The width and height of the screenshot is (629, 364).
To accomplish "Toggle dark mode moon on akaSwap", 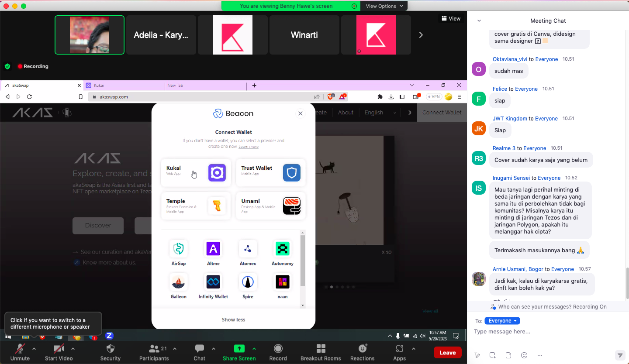I will tap(409, 112).
